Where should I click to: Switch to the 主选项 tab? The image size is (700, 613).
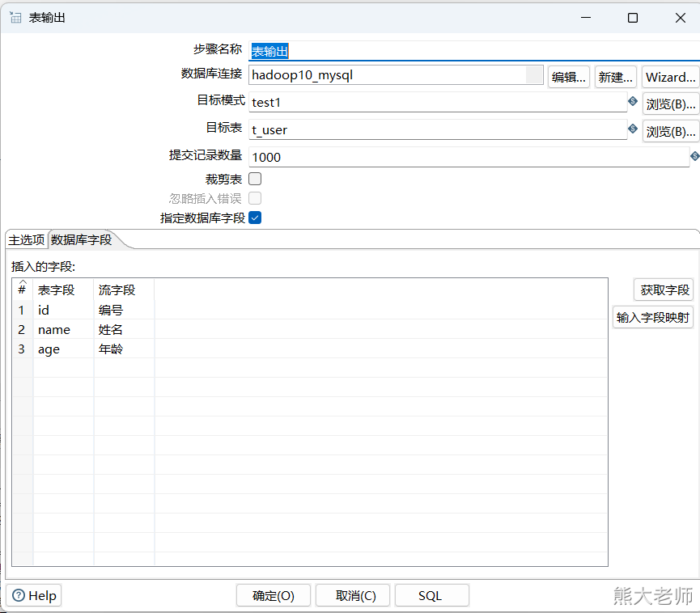[27, 240]
